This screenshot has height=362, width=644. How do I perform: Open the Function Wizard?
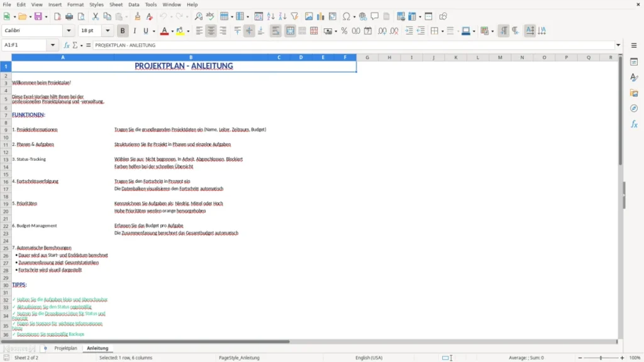pos(67,45)
